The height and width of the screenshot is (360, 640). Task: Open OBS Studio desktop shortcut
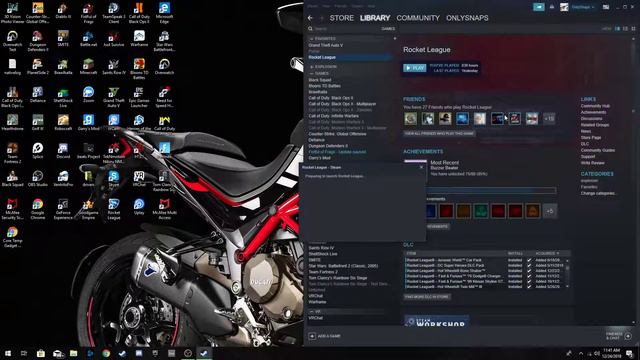38,178
